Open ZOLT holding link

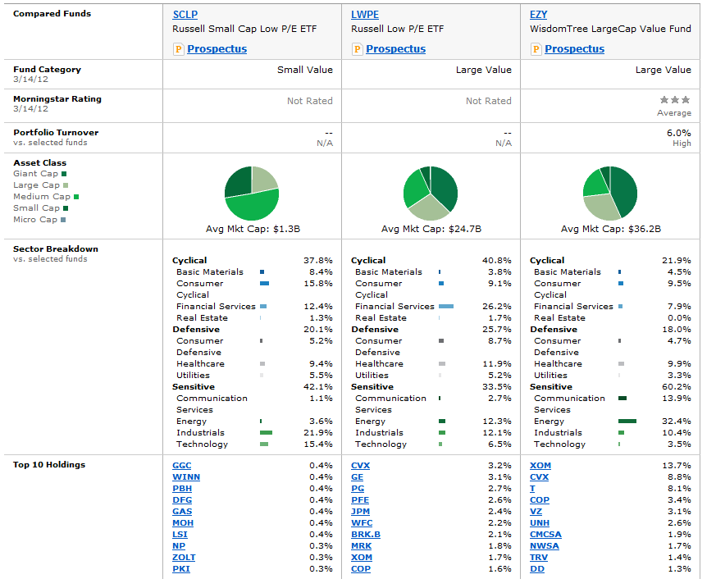pyautogui.click(x=184, y=558)
